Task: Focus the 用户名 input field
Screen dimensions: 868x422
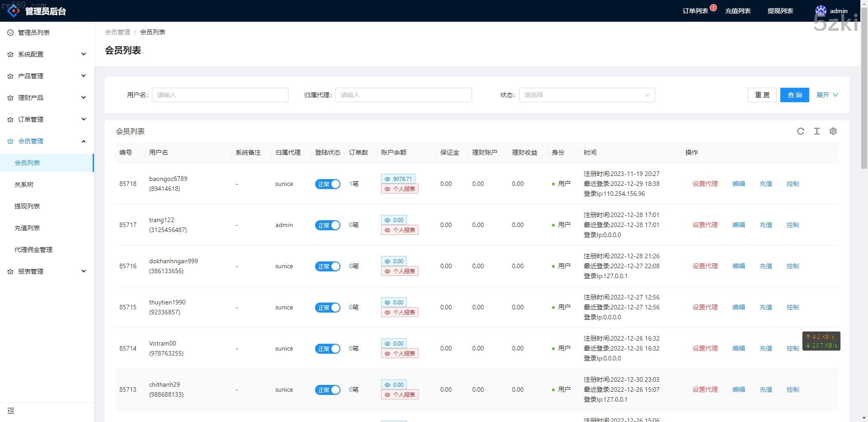Action: point(220,95)
